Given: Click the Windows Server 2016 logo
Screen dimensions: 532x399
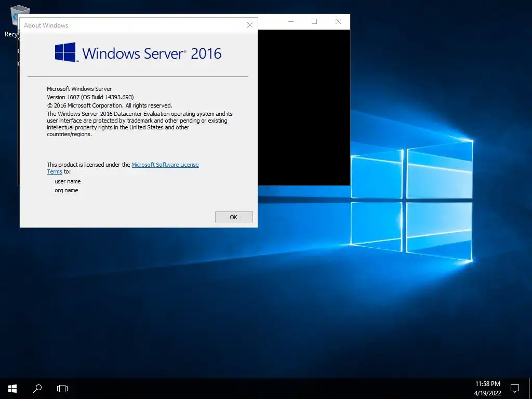Looking at the screenshot, I should click(x=138, y=52).
